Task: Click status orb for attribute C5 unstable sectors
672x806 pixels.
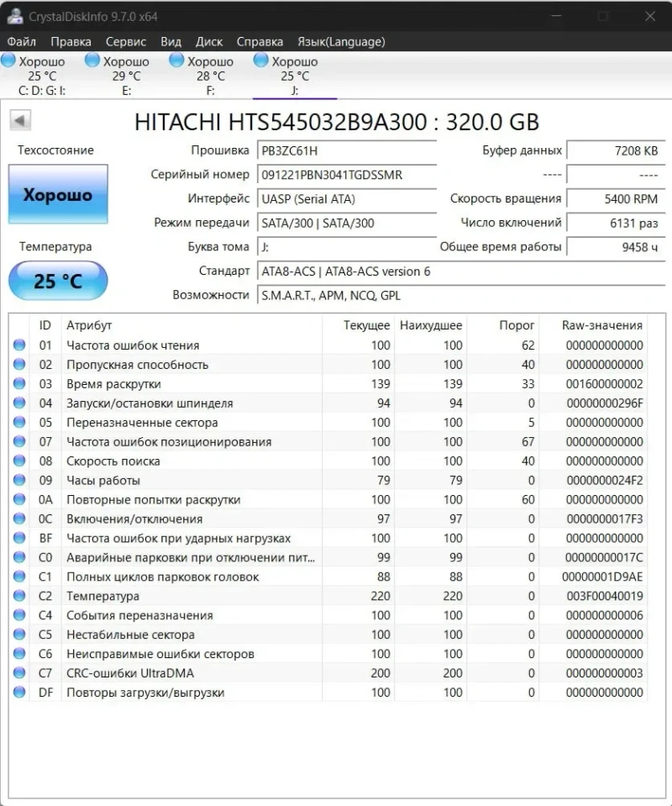Action: click(19, 635)
